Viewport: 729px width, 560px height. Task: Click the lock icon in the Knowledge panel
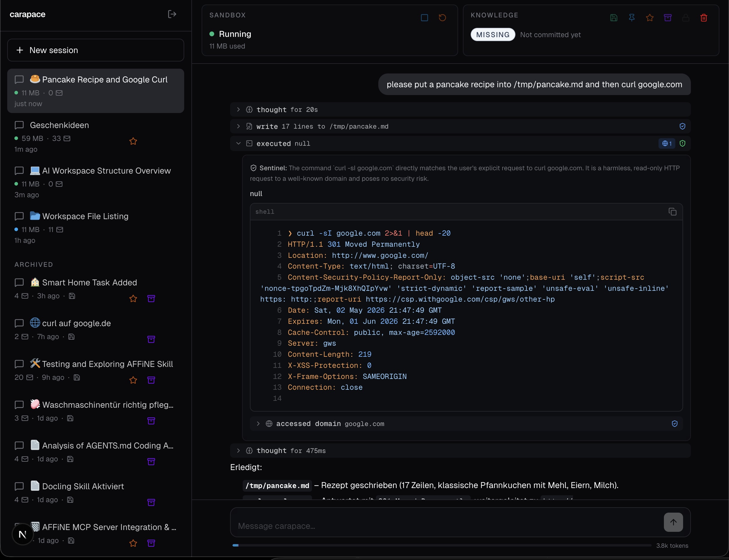point(685,18)
